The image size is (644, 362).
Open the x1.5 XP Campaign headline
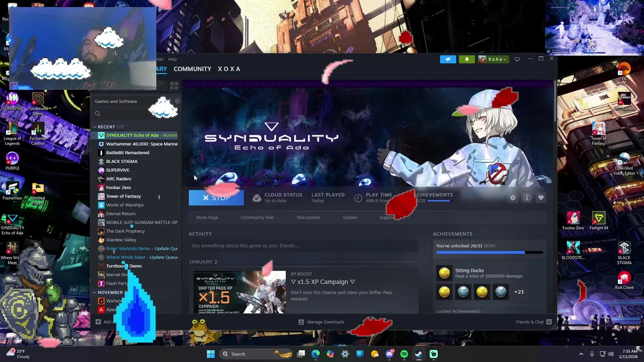[x=323, y=282]
